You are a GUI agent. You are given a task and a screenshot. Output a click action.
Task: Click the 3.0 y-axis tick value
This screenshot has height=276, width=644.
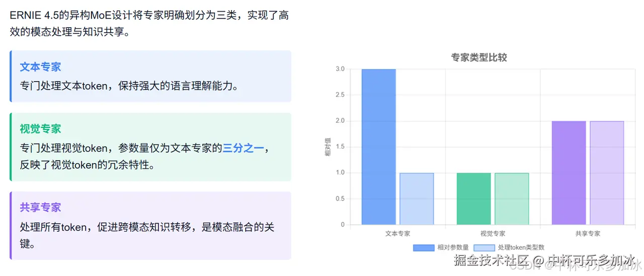[x=340, y=69]
